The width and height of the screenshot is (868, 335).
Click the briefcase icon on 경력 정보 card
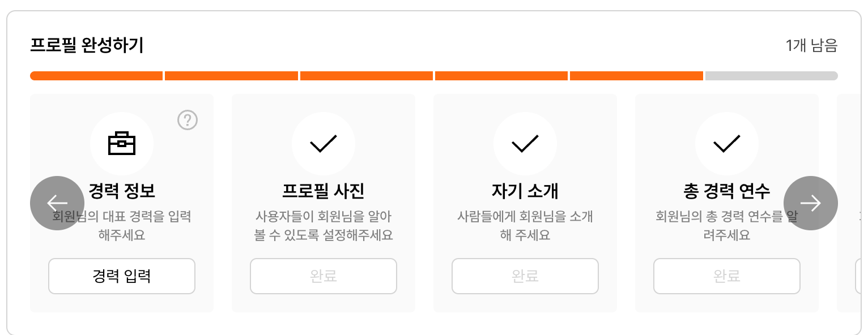122,143
